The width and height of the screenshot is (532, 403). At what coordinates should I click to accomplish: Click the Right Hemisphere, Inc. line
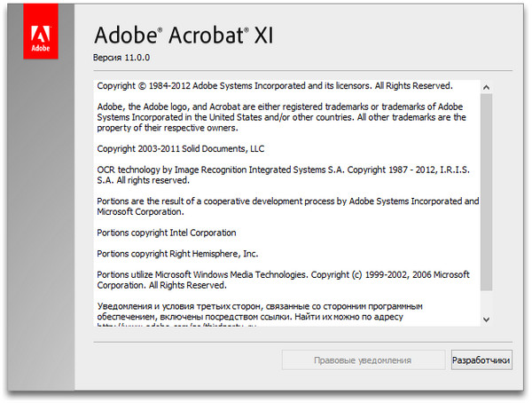[x=177, y=253]
